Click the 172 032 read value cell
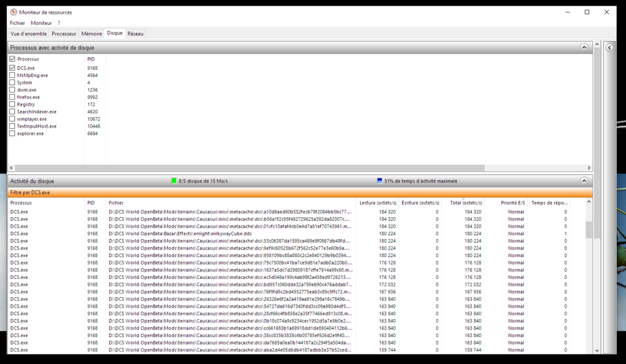 387,285
